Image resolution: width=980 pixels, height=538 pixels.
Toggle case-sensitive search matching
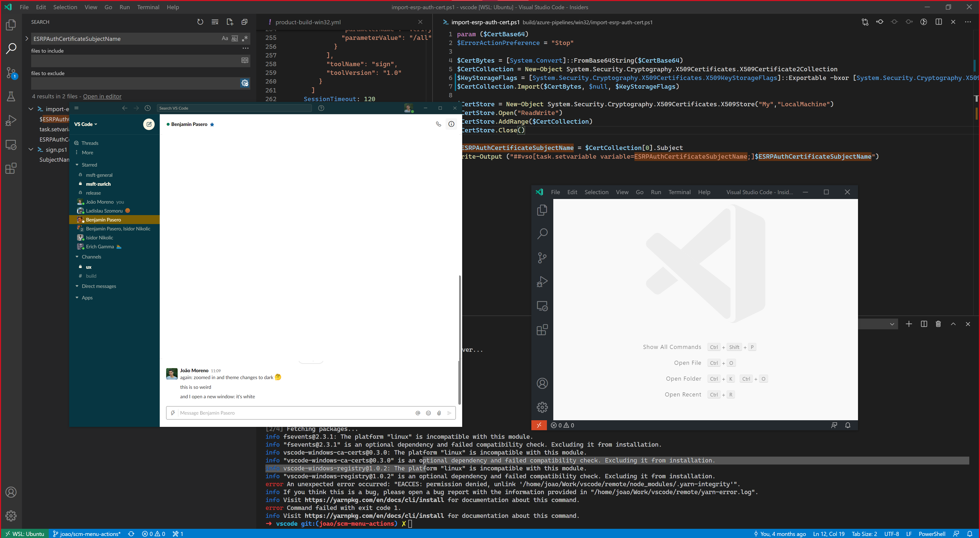225,38
